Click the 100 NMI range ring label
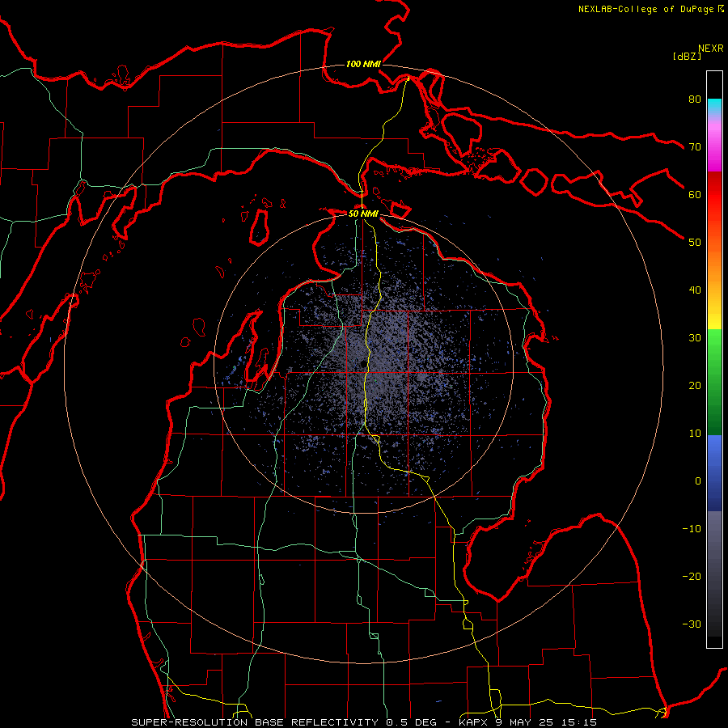 pyautogui.click(x=363, y=64)
